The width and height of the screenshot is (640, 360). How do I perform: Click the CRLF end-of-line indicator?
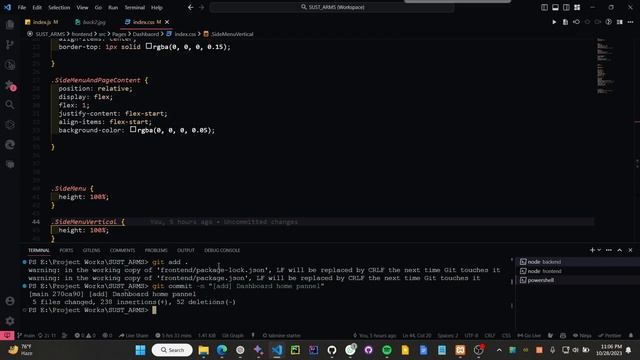(490, 336)
